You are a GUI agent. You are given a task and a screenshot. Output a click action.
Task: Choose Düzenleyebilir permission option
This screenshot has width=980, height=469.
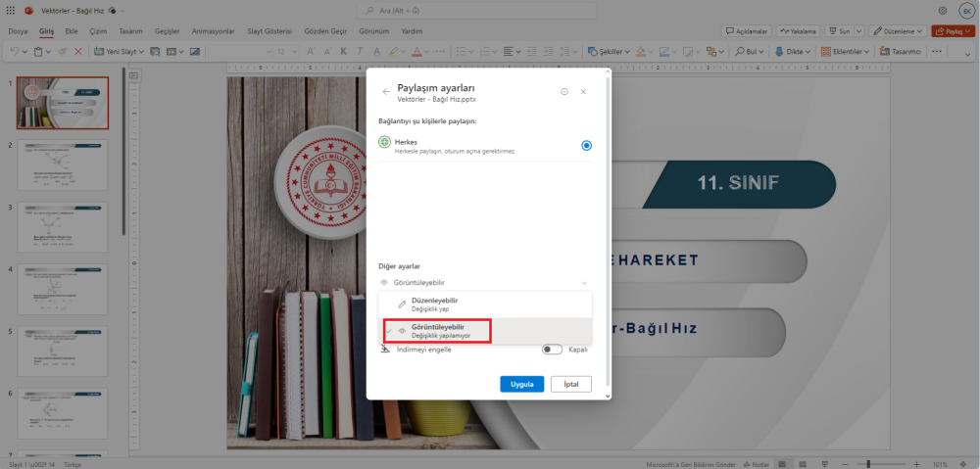pyautogui.click(x=484, y=305)
